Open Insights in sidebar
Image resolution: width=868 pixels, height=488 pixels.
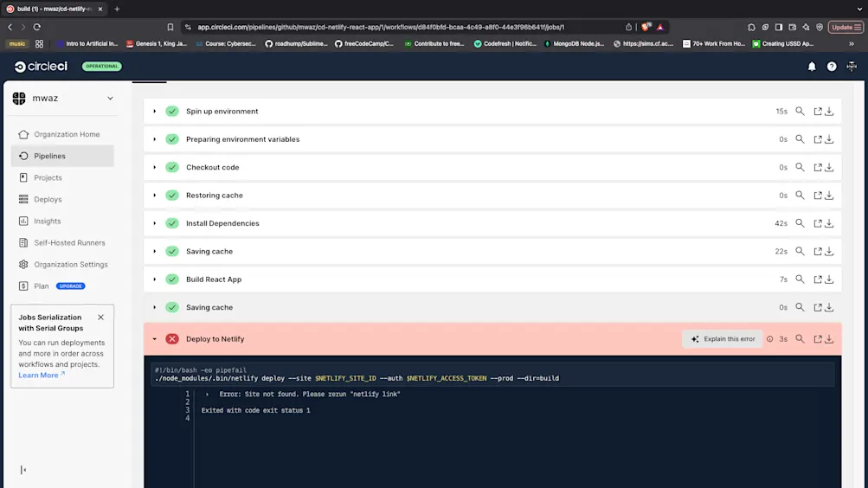pos(62,221)
